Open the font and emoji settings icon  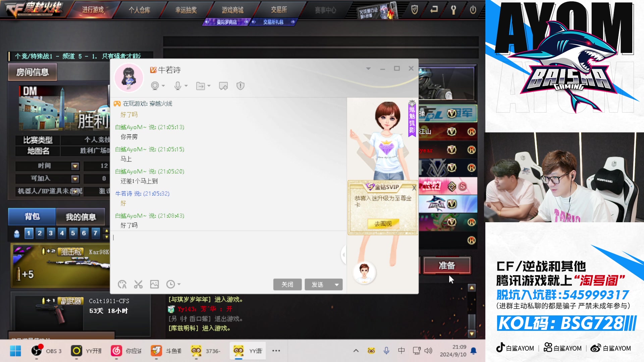coord(122,285)
